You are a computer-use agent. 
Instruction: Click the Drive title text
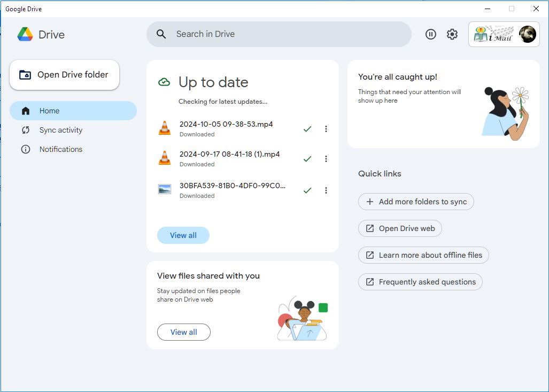pos(51,35)
